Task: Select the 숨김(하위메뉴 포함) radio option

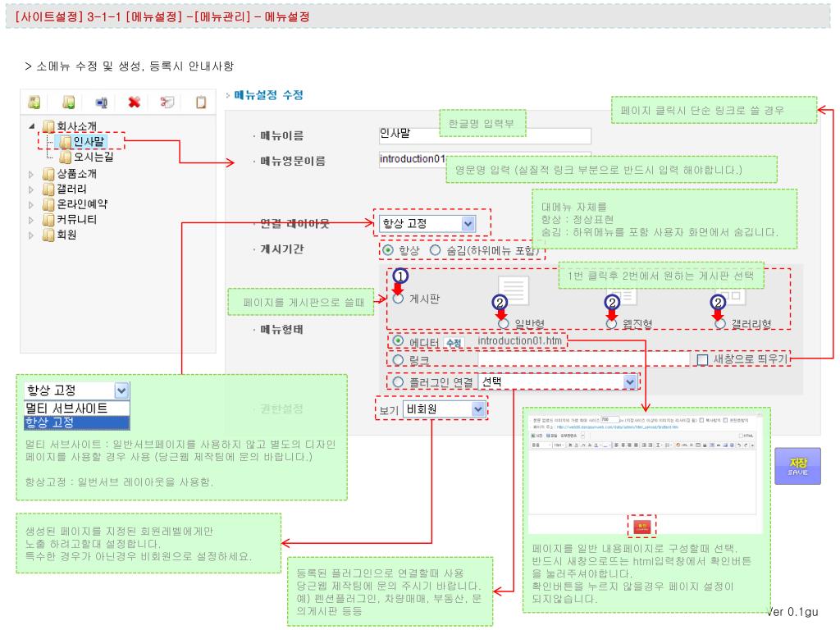Action: 435,250
